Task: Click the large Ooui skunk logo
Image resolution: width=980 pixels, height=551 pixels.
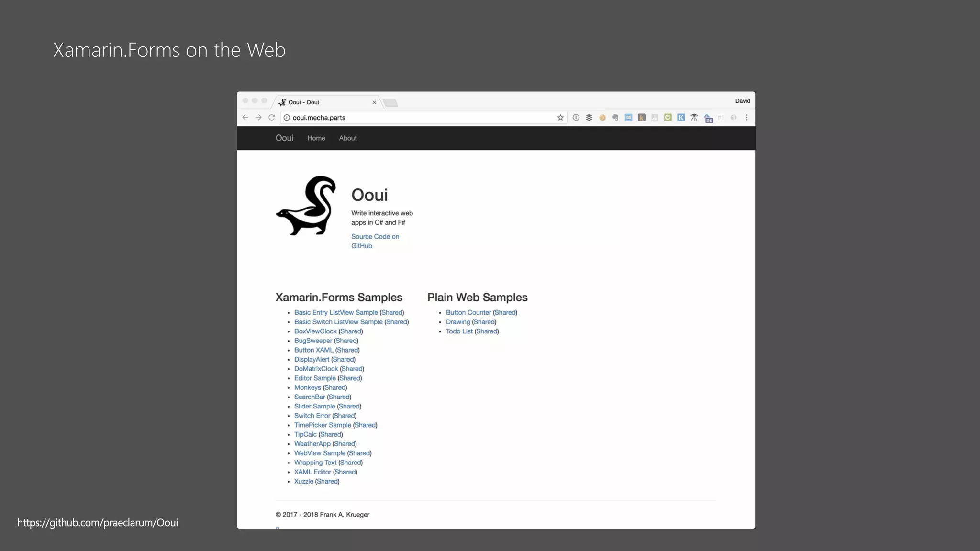Action: tap(306, 206)
